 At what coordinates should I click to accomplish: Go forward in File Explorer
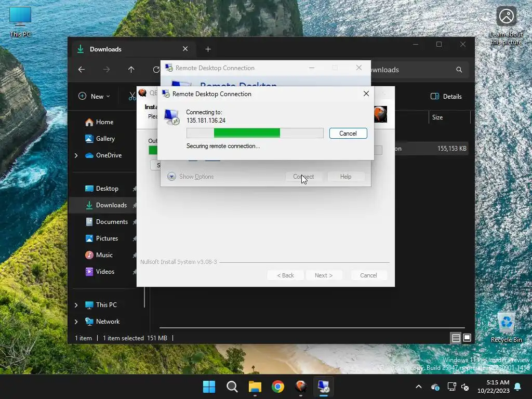107,70
